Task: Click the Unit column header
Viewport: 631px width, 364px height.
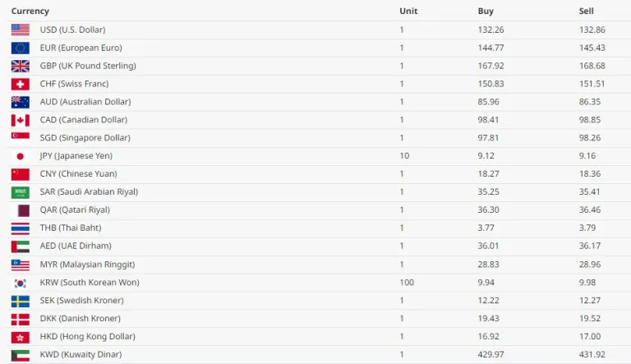Action: click(408, 12)
